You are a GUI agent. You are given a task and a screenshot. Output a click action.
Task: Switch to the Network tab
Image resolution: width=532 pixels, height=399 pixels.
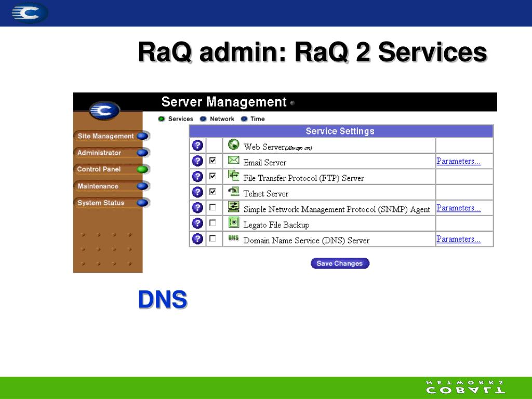click(217, 119)
